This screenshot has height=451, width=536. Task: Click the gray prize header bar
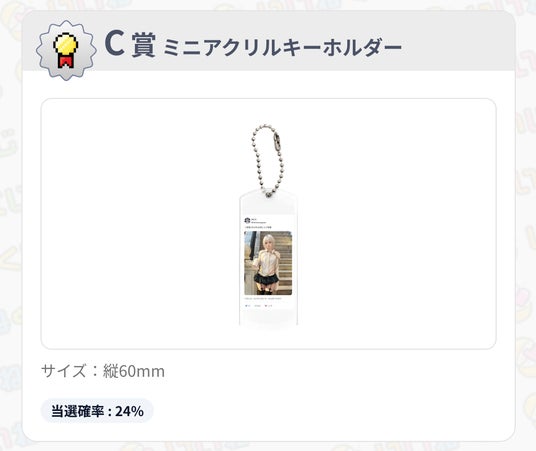(269, 41)
